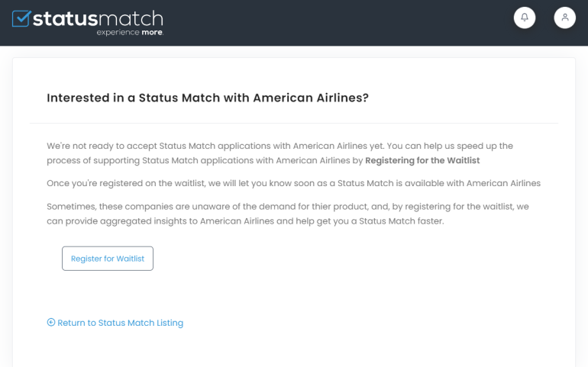This screenshot has height=367, width=588.
Task: Click the bold "Registering for the Waitlist" text
Action: pyautogui.click(x=422, y=160)
